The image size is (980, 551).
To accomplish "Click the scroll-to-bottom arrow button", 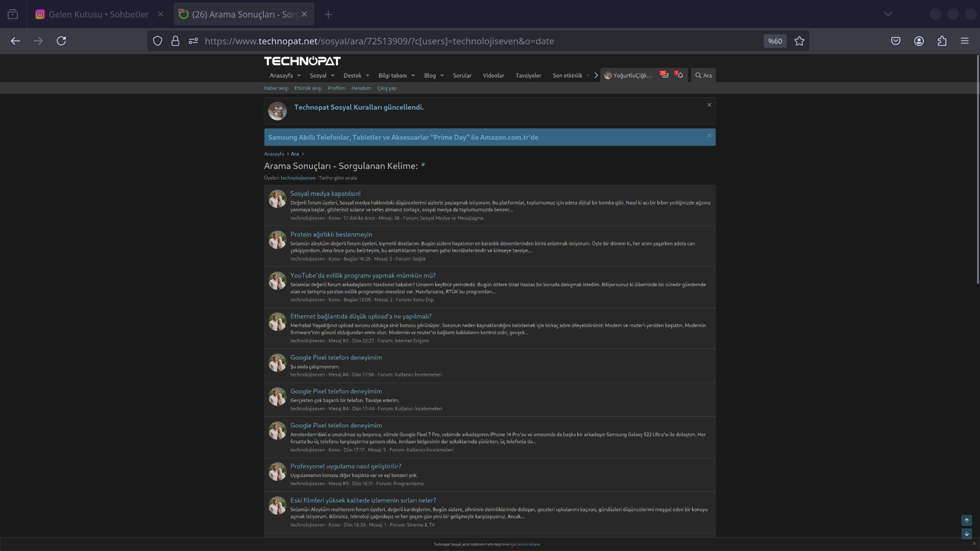I will tap(967, 534).
